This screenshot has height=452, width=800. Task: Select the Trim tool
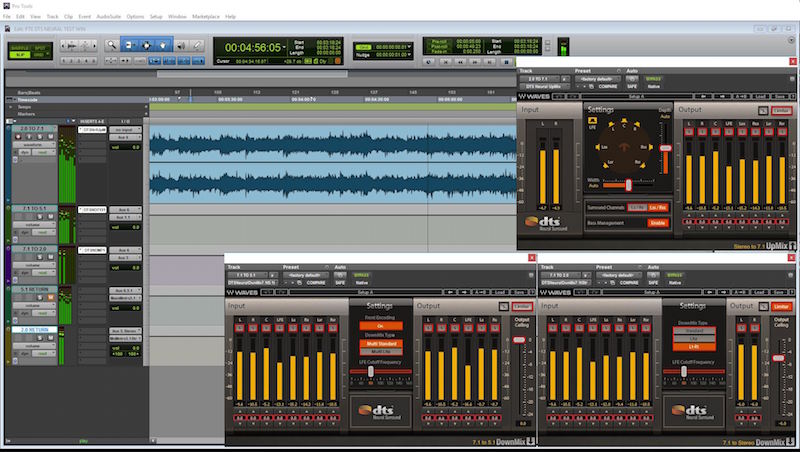(x=129, y=45)
